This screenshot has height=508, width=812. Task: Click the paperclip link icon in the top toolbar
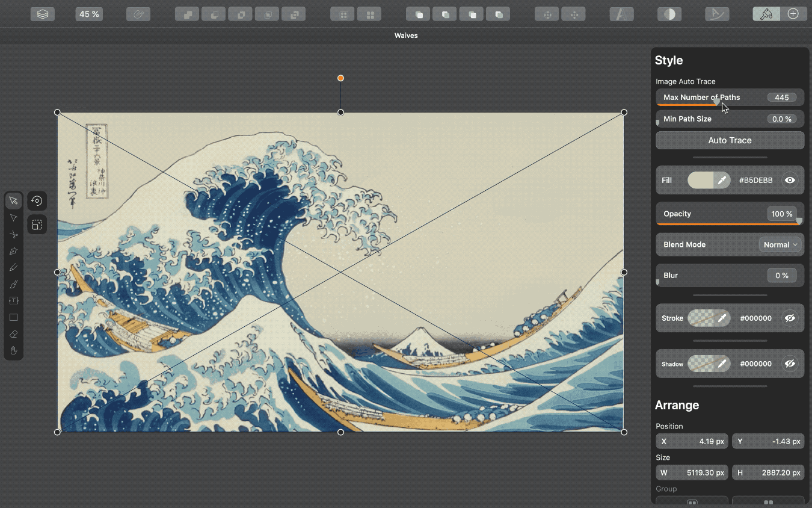(x=138, y=14)
